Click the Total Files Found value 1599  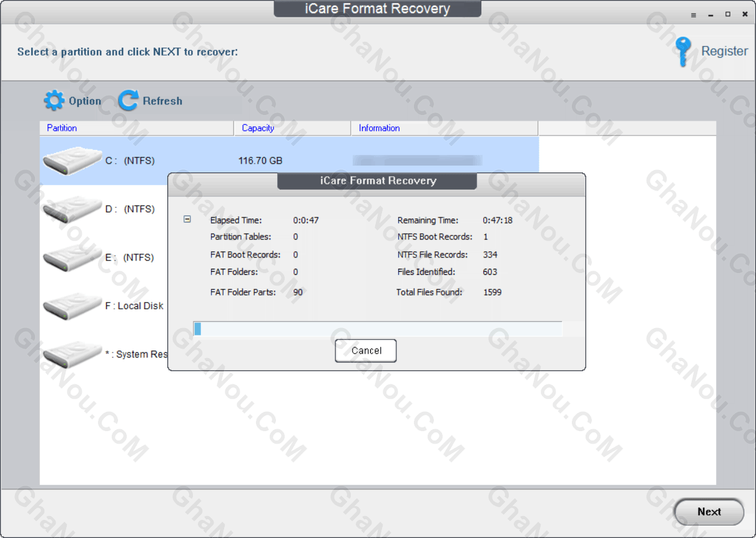(493, 292)
